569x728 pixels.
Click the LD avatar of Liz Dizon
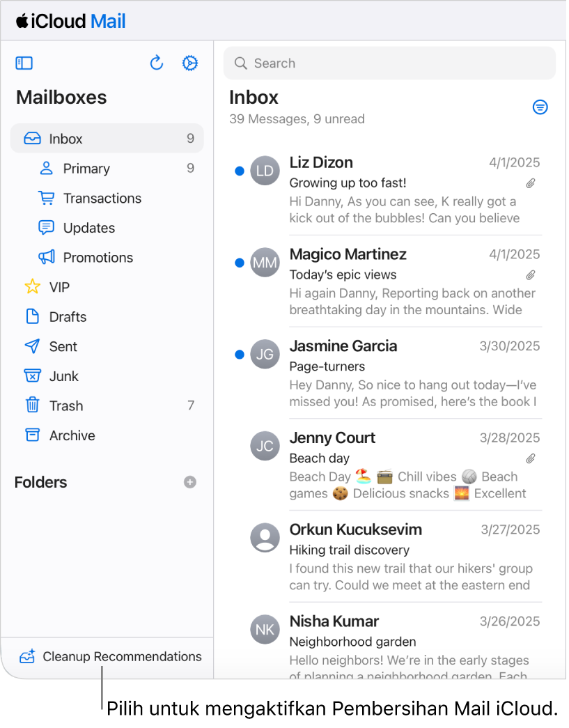pyautogui.click(x=265, y=171)
